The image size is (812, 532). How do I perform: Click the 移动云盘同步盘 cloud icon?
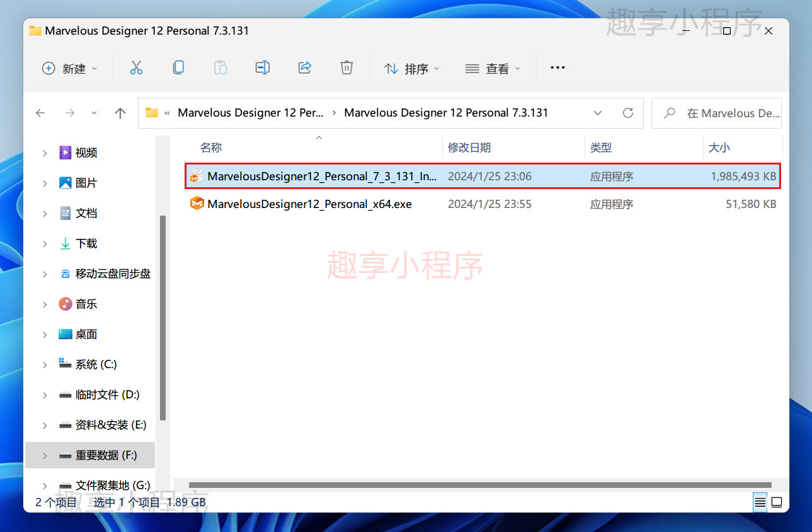[x=66, y=274]
